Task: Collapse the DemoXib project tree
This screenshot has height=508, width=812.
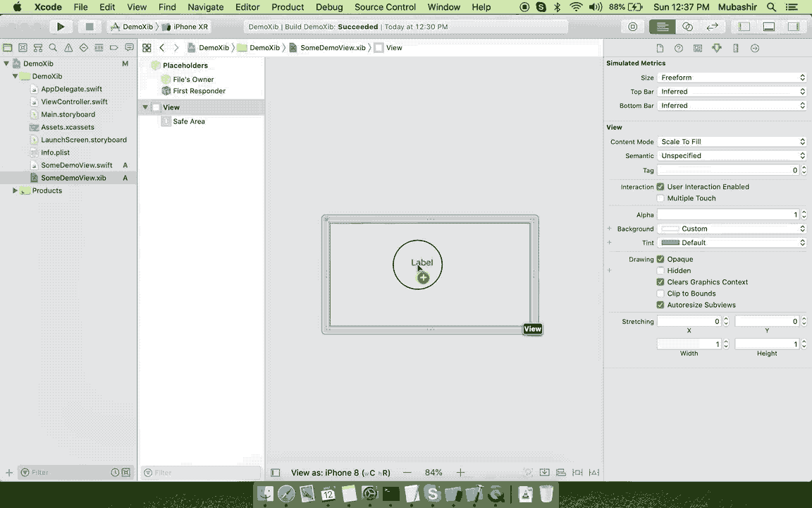Action: (x=6, y=64)
